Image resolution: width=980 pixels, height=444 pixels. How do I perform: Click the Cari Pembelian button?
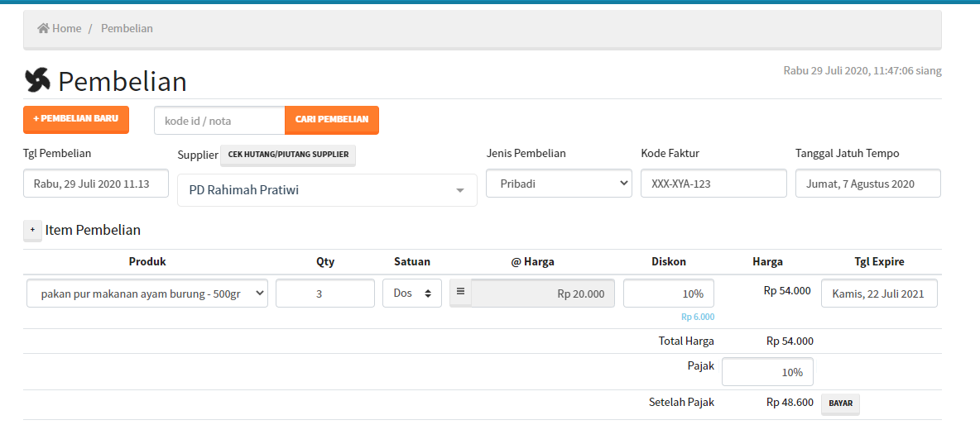(331, 120)
